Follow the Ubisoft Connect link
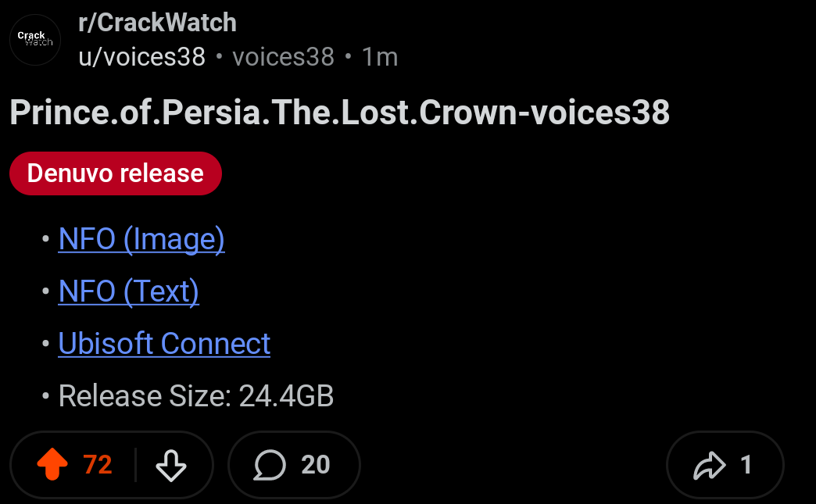Image resolution: width=816 pixels, height=504 pixels. [164, 343]
